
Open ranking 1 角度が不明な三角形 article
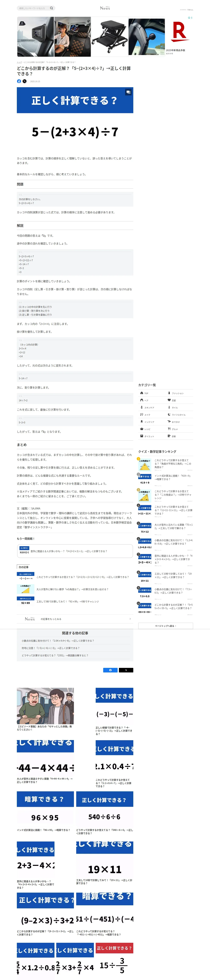pyautogui.click(x=173, y=464)
